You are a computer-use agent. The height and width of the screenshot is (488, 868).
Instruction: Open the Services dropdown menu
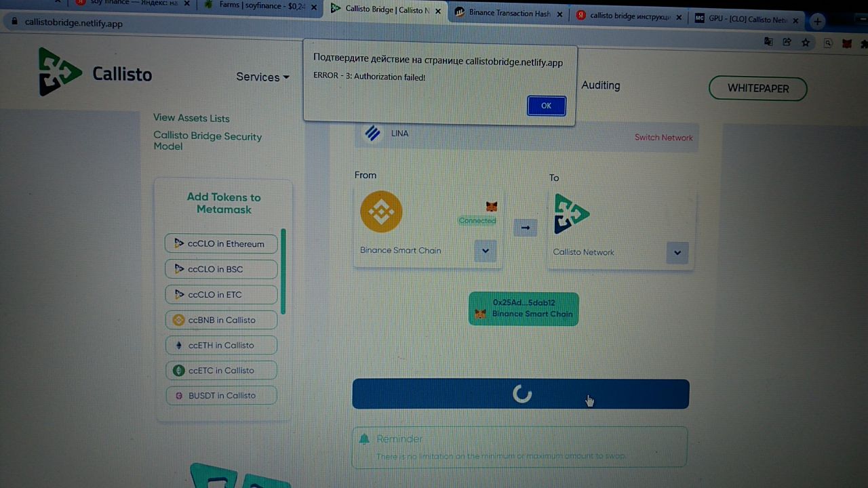point(262,77)
